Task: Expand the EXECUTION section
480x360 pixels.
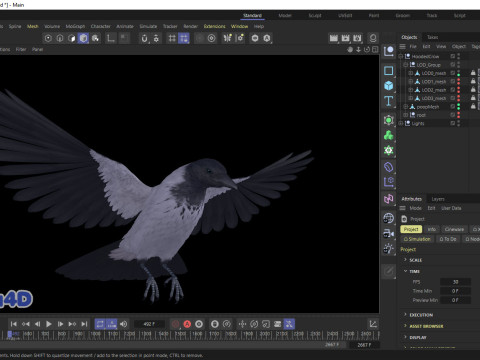Action: click(405, 314)
